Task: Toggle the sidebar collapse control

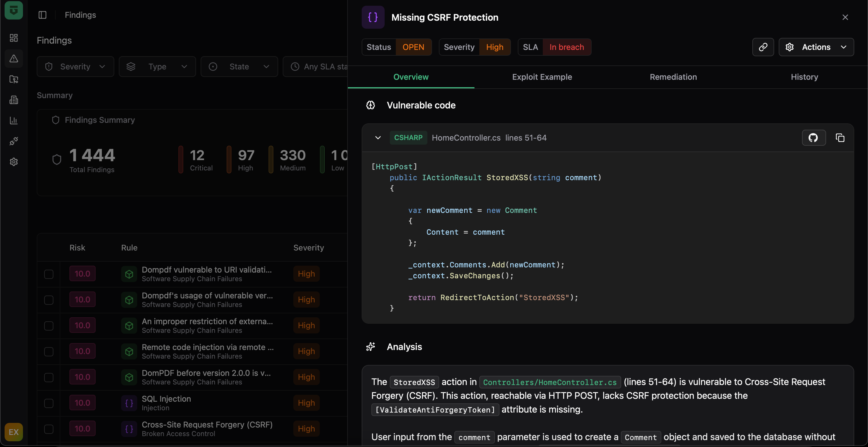Action: 42,15
